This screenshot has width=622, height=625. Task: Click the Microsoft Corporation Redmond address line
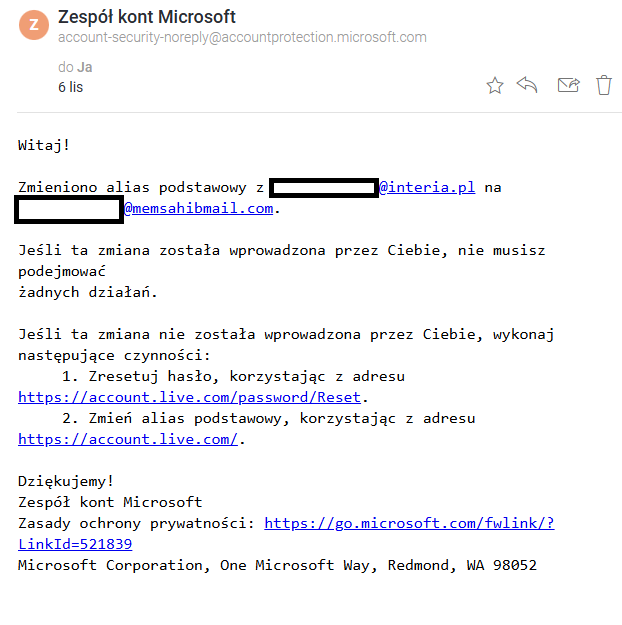coord(278,565)
